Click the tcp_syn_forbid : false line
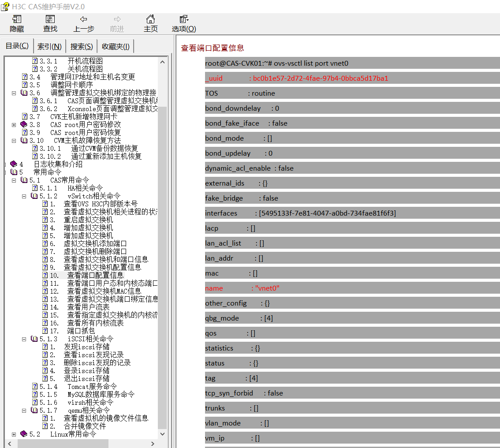 click(352, 393)
